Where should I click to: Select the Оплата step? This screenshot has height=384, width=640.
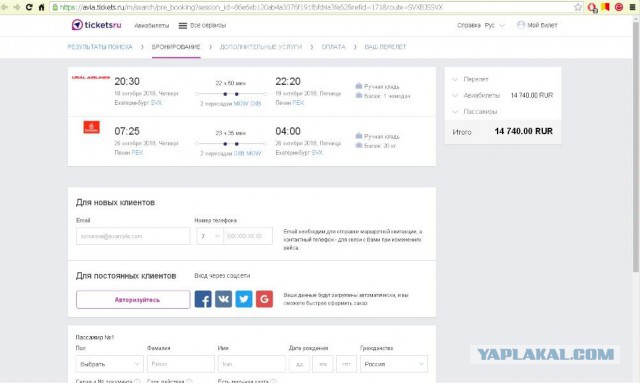pyautogui.click(x=333, y=47)
